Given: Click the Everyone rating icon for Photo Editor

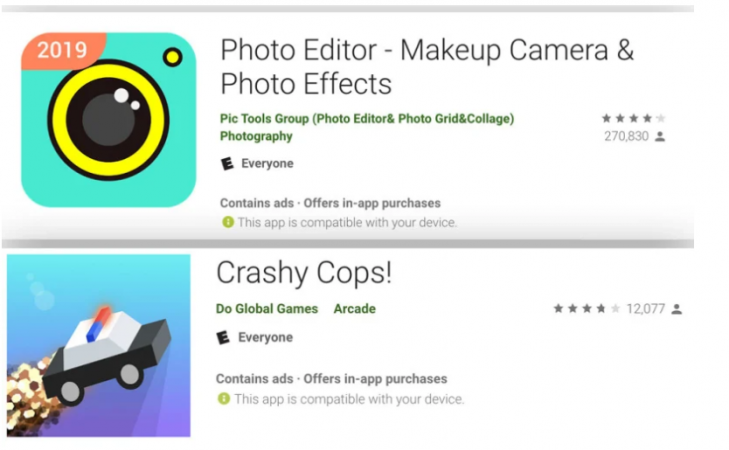Looking at the screenshot, I should (227, 164).
